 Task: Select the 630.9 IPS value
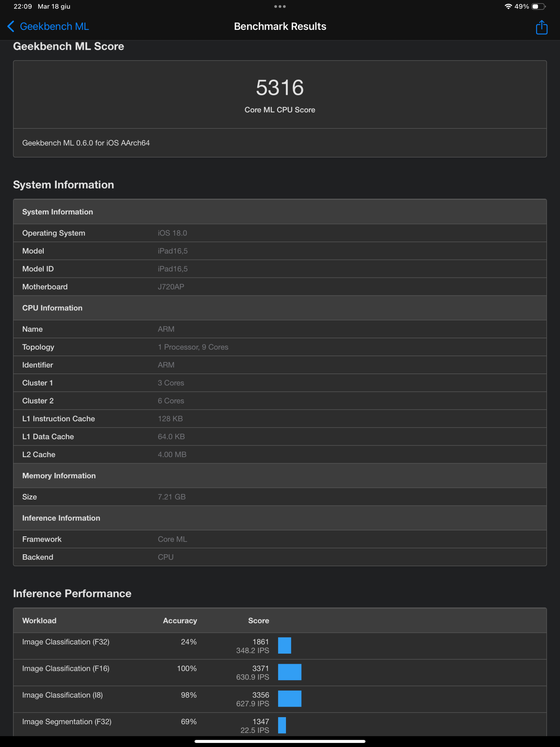click(252, 677)
